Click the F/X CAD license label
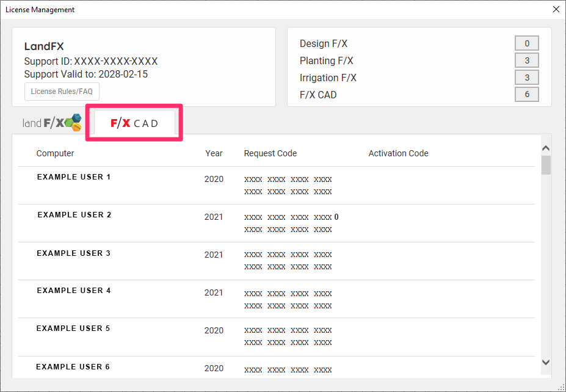The image size is (566, 392). (x=318, y=95)
